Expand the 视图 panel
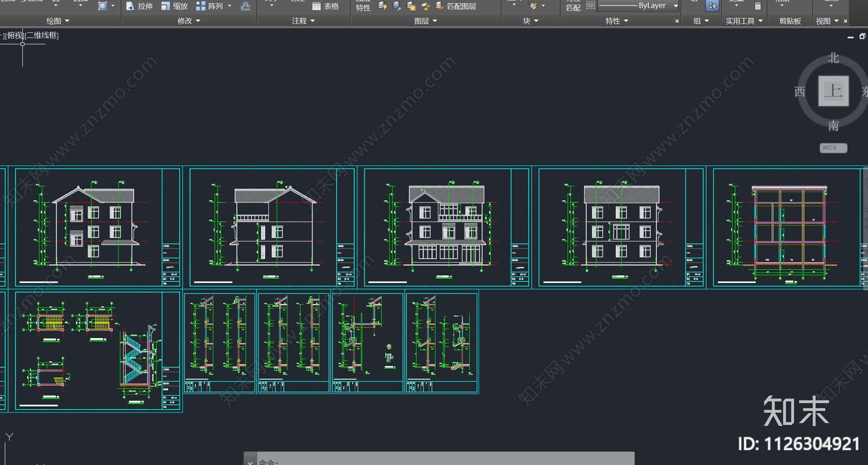Image resolution: width=868 pixels, height=465 pixels. pyautogui.click(x=827, y=21)
